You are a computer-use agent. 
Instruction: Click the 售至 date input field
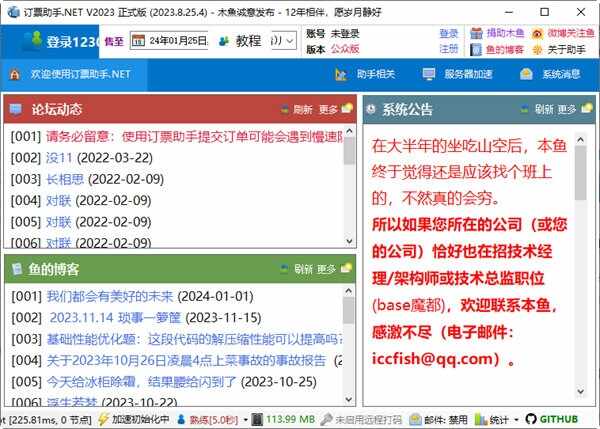(170, 41)
